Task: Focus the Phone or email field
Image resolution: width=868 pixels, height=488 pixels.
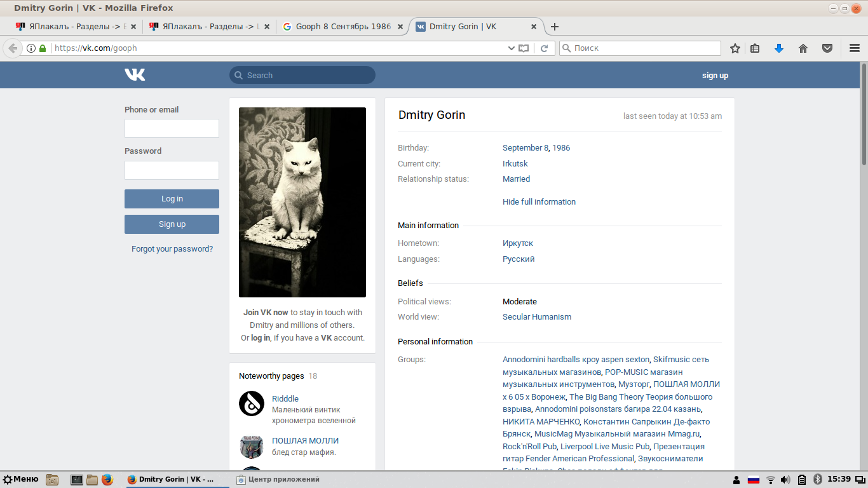Action: click(172, 128)
